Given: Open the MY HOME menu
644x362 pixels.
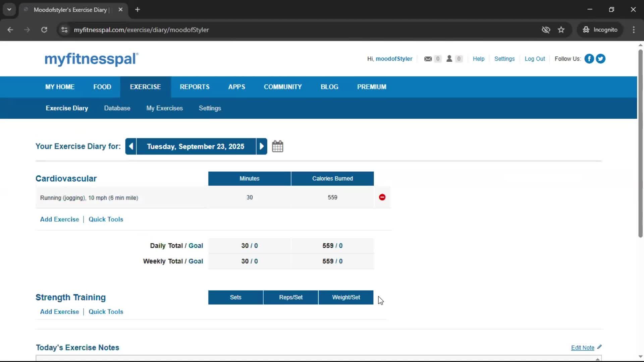Looking at the screenshot, I should click(x=60, y=87).
